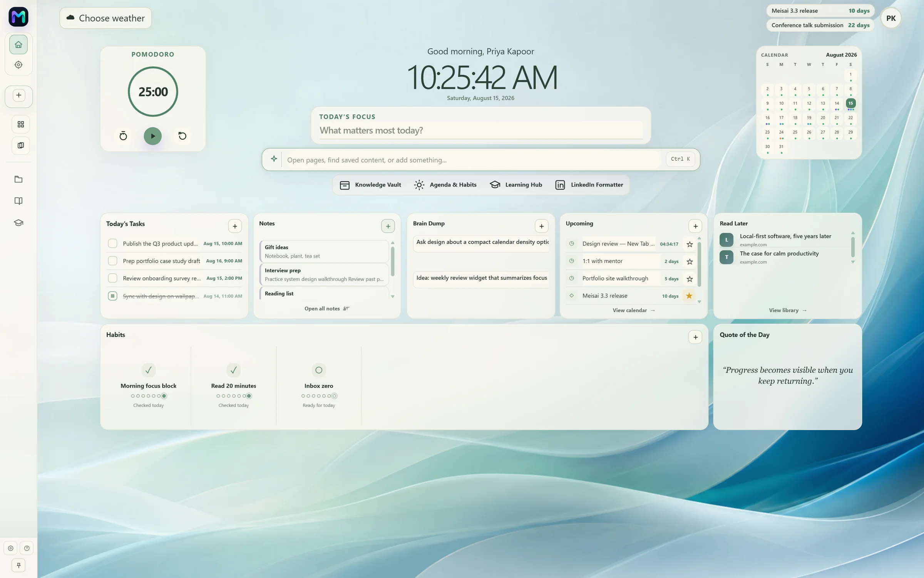
Task: Check off Review onboarding survey task
Action: click(112, 278)
